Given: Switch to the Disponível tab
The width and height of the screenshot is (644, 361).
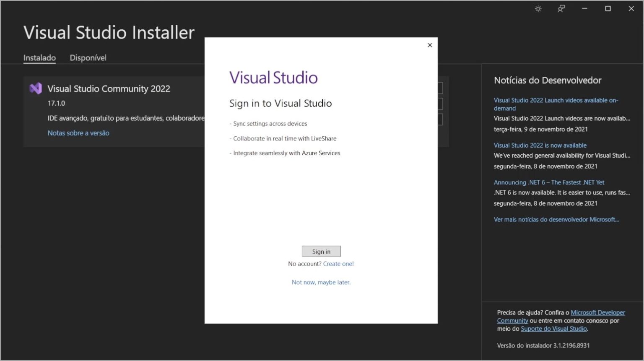Looking at the screenshot, I should coord(88,57).
